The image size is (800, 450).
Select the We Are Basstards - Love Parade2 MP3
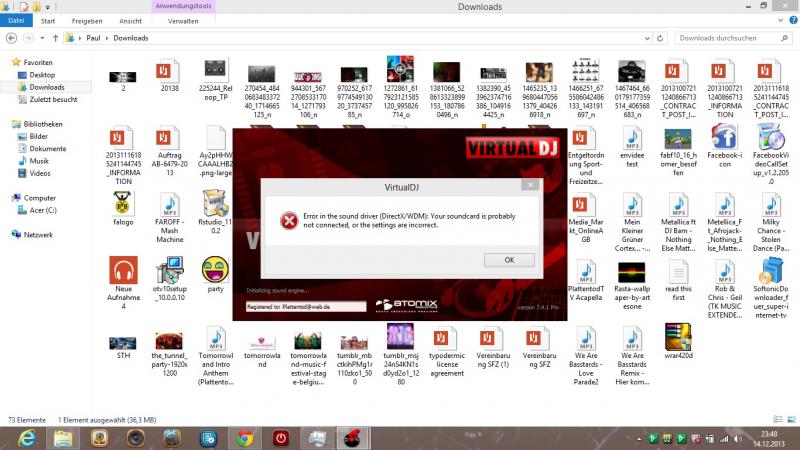586,355
